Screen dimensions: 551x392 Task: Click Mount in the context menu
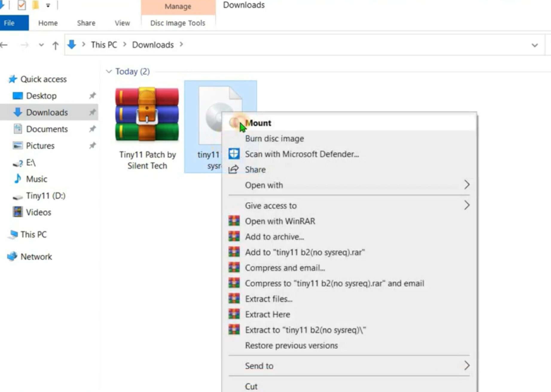pos(349,123)
